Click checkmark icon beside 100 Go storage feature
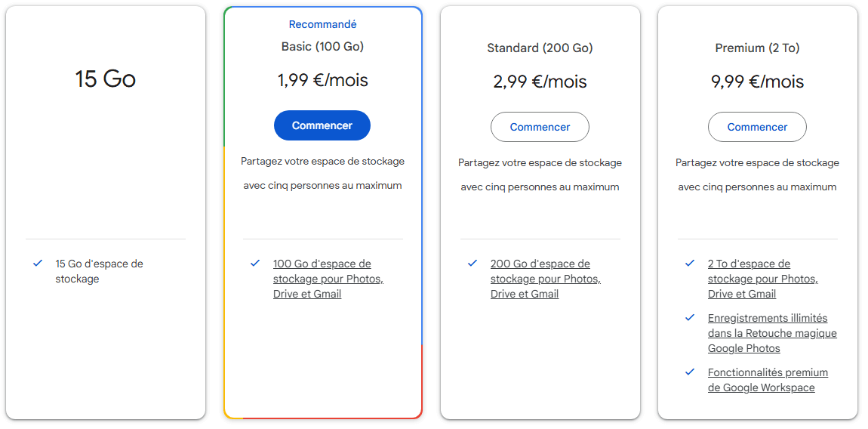This screenshot has width=868, height=429. pos(255,263)
